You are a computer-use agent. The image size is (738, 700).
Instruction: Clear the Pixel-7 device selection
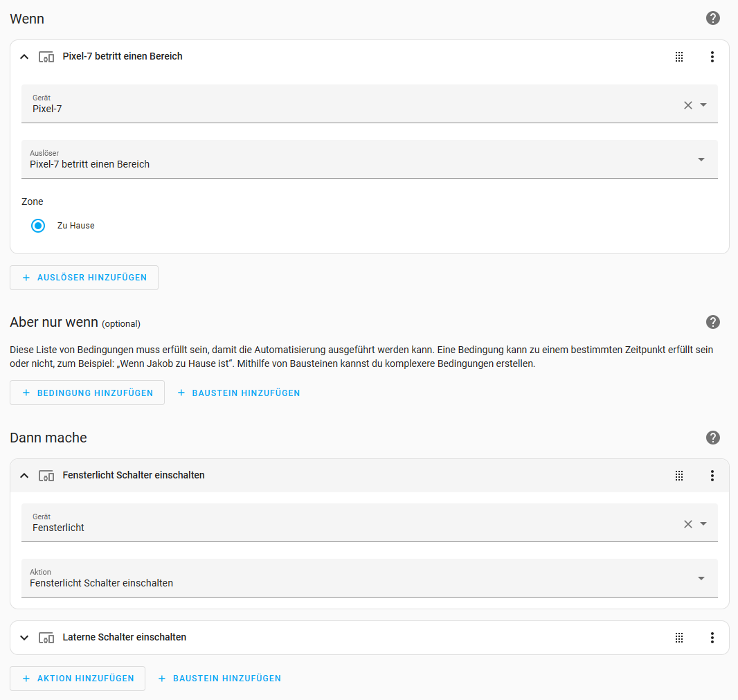(x=687, y=105)
